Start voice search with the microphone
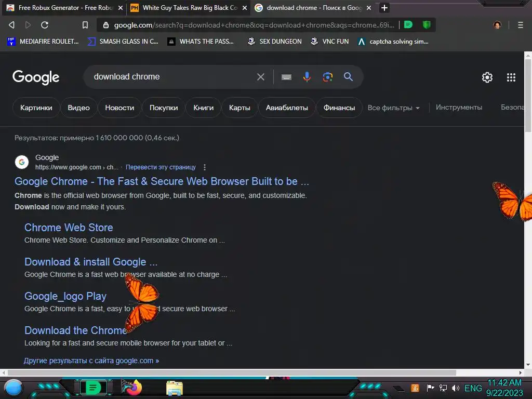Screen dimensions: 532x399 tap(307, 77)
